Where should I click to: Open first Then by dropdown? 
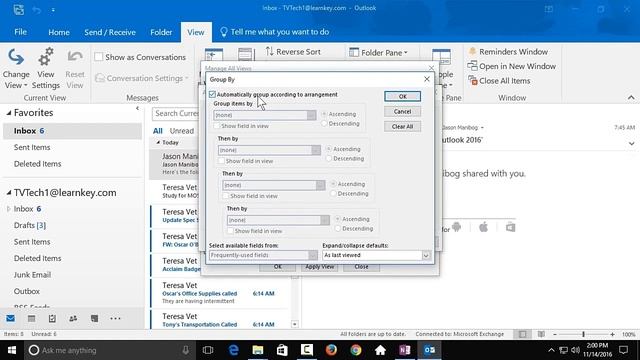pyautogui.click(x=316, y=150)
